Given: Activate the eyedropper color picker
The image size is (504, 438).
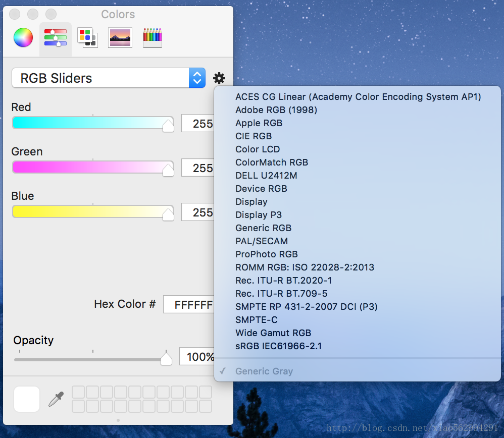Looking at the screenshot, I should (x=56, y=399).
